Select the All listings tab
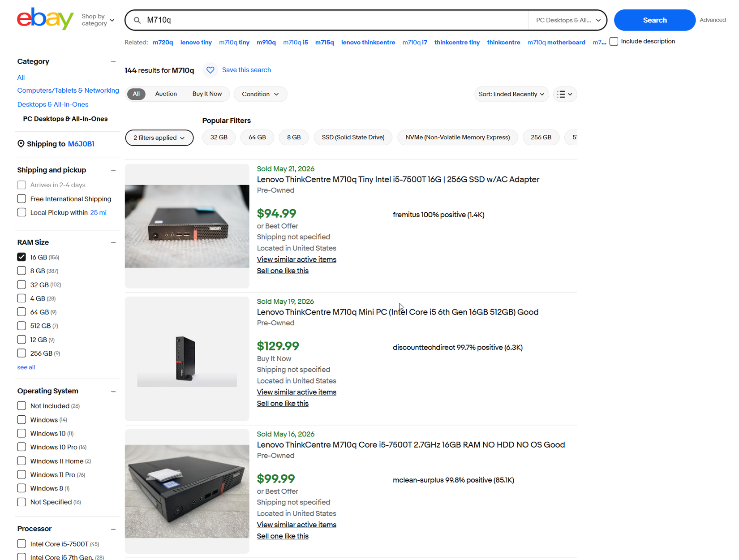739x560 pixels. (x=136, y=94)
